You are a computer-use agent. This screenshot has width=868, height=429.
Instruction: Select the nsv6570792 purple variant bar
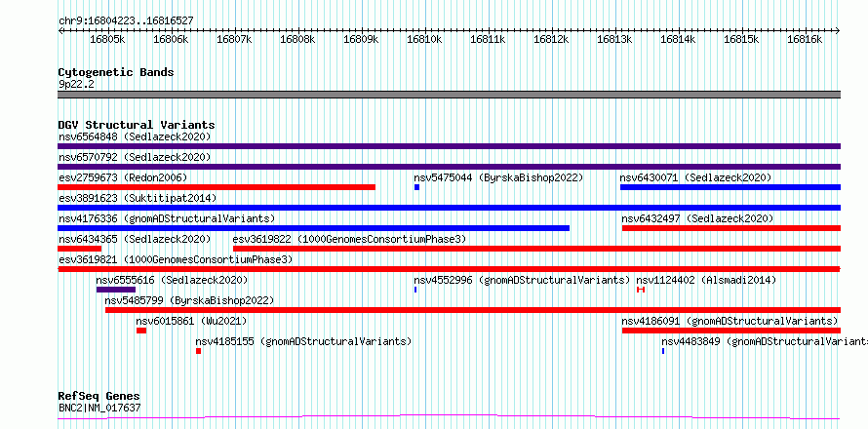pos(449,167)
